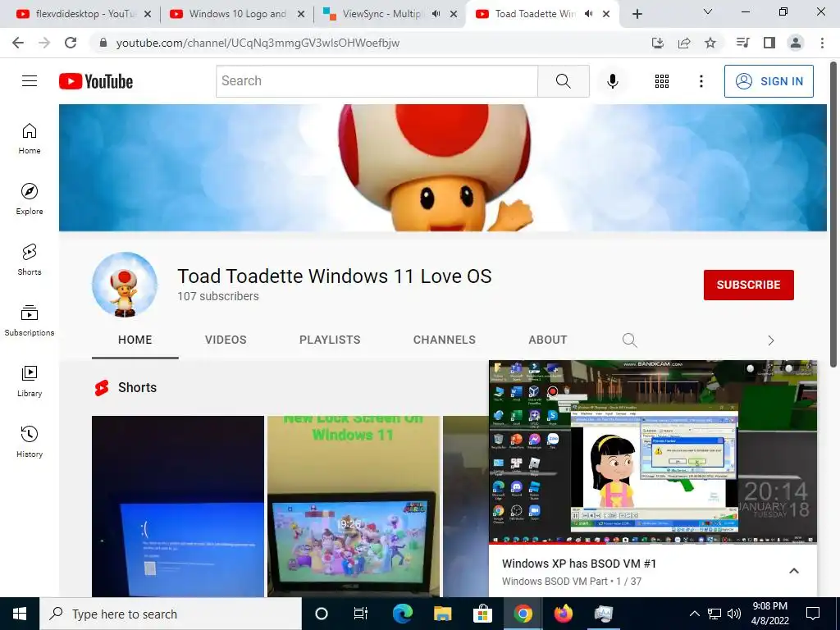Select the ABOUT channel tab
This screenshot has width=840, height=630.
547,340
